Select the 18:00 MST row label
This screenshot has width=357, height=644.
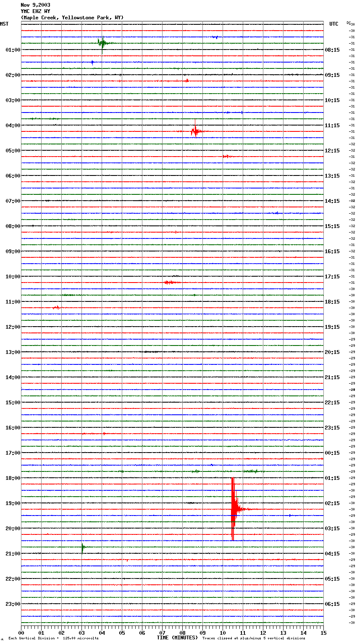13,478
